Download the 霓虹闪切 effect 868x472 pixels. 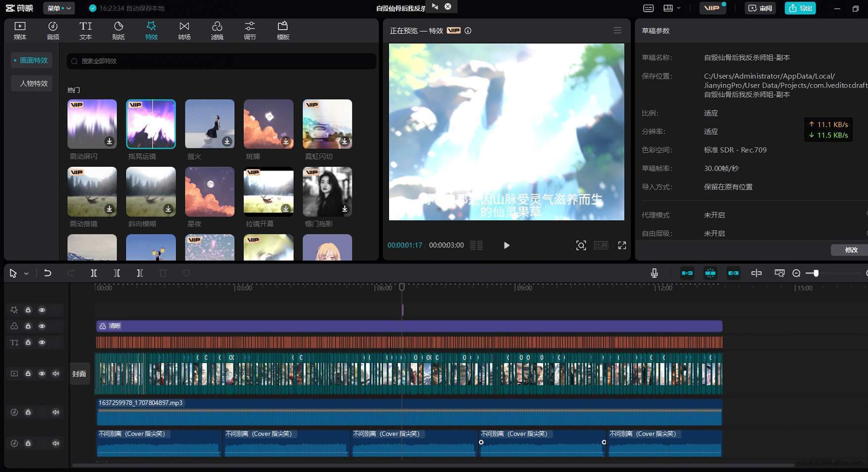[x=345, y=141]
